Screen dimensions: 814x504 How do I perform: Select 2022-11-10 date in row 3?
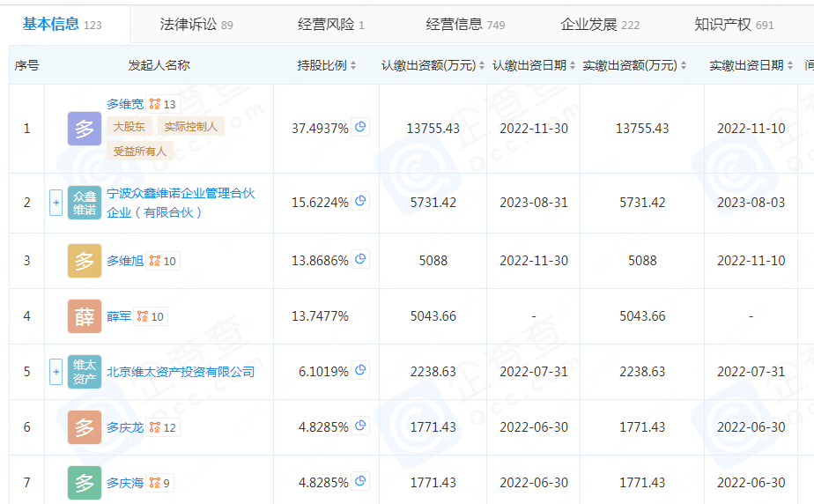pos(751,261)
